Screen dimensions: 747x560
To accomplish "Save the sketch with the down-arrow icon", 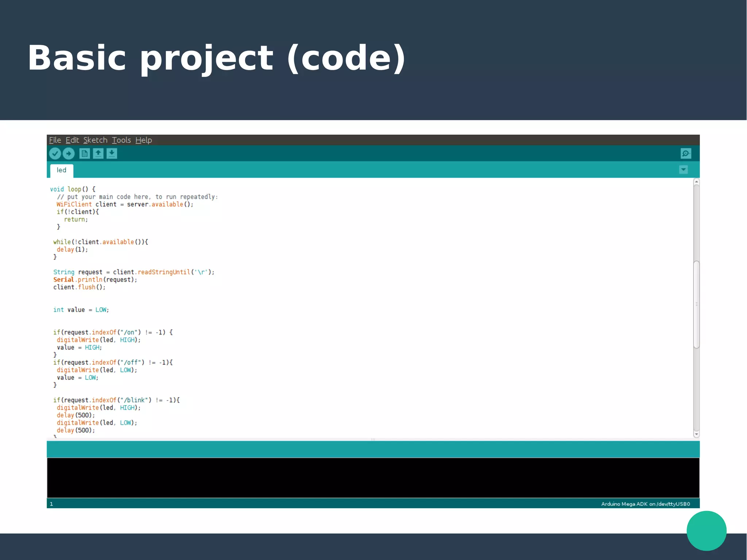I will tap(112, 154).
